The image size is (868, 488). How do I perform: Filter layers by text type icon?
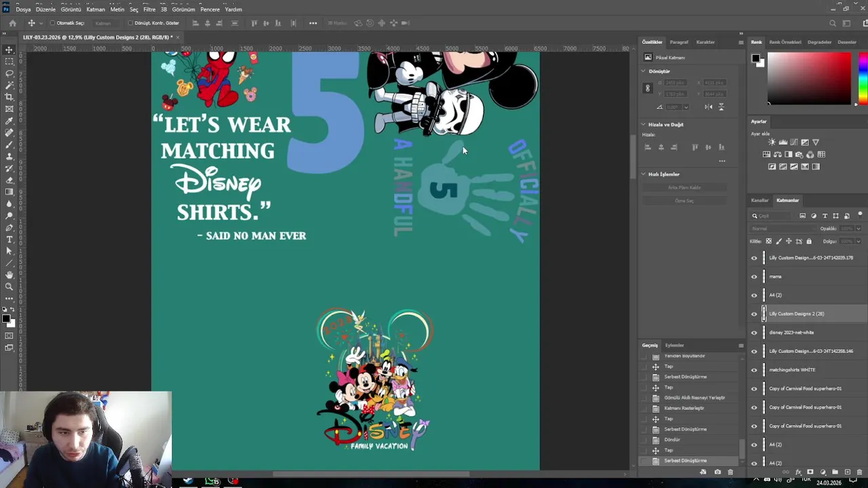pyautogui.click(x=825, y=216)
